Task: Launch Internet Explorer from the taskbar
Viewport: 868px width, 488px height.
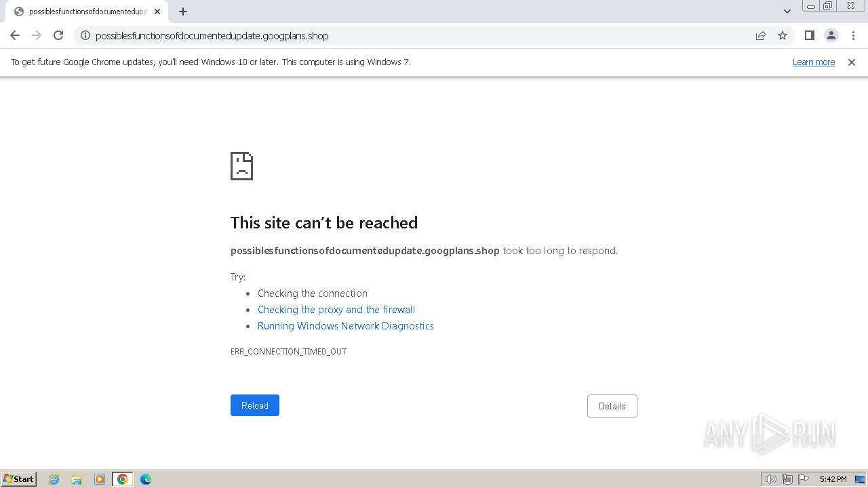Action: click(54, 479)
